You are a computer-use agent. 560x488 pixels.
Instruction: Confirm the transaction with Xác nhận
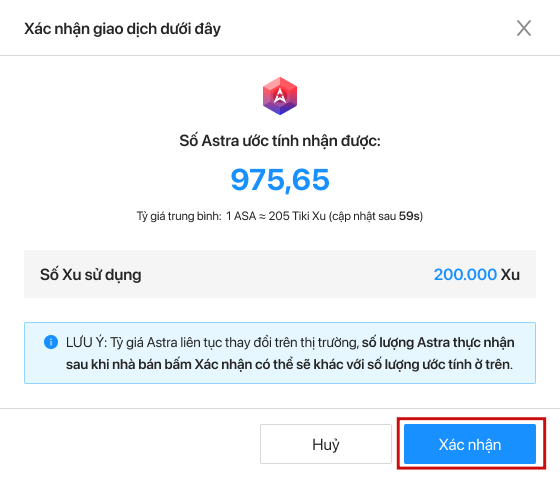[x=470, y=444]
